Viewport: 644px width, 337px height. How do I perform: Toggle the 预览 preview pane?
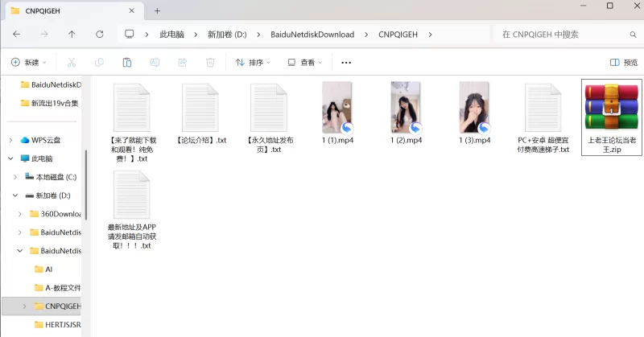tap(623, 63)
